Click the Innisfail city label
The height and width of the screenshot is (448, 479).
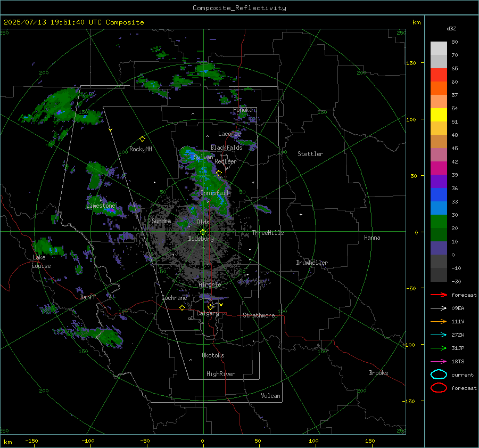click(x=215, y=193)
